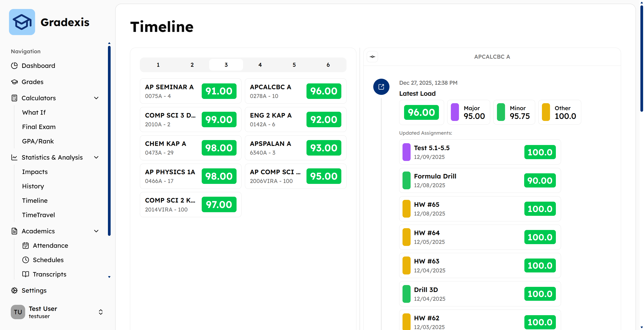This screenshot has height=330, width=644.
Task: Click the sidebar navigation scrollbar
Action: click(109, 140)
